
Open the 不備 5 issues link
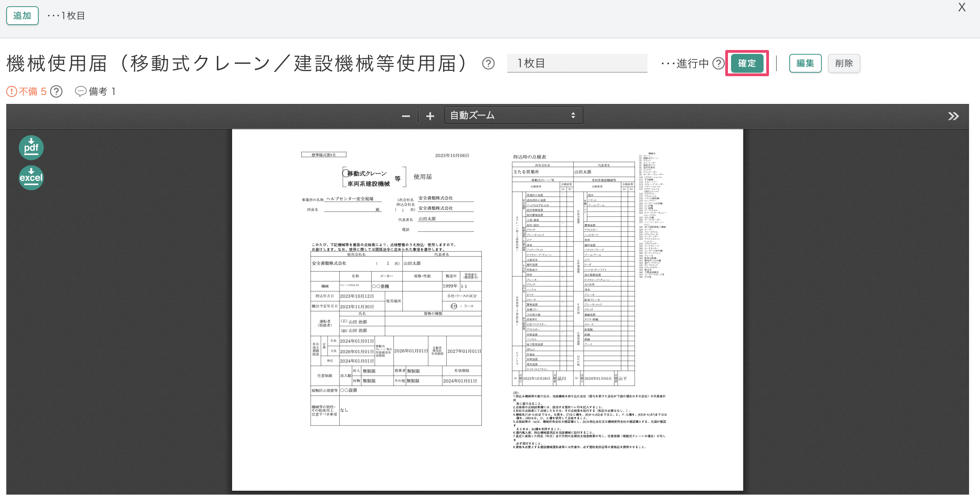32,91
